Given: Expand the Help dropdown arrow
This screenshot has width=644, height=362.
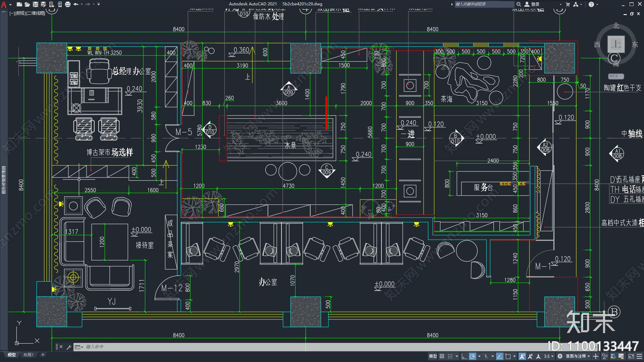Looking at the screenshot, I should [597, 4].
